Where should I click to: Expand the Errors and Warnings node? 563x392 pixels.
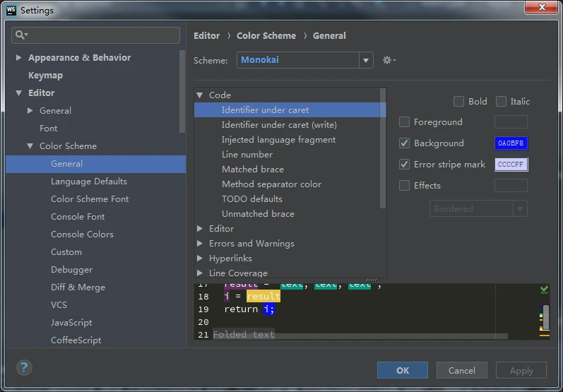pos(200,244)
